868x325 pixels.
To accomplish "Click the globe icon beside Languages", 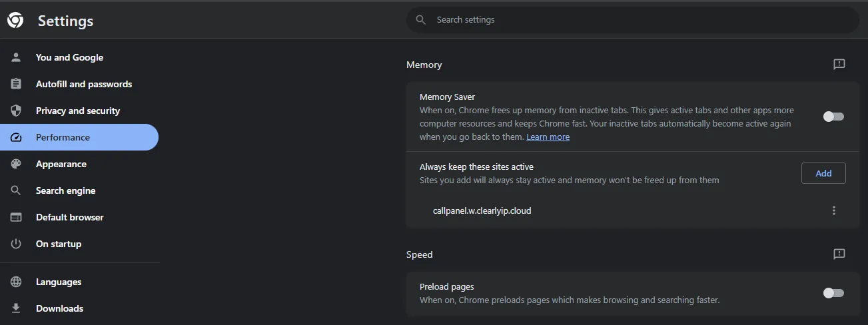I will pyautogui.click(x=16, y=282).
